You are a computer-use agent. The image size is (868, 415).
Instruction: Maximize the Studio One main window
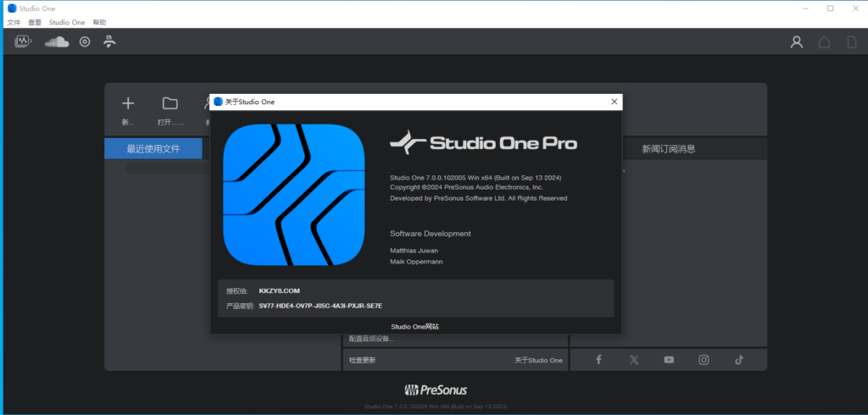(x=831, y=8)
